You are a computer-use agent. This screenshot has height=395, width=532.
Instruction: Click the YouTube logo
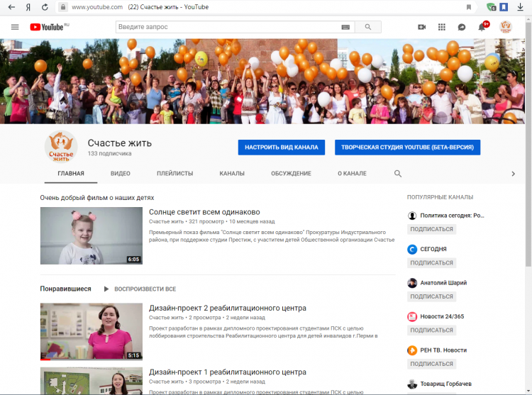point(47,27)
